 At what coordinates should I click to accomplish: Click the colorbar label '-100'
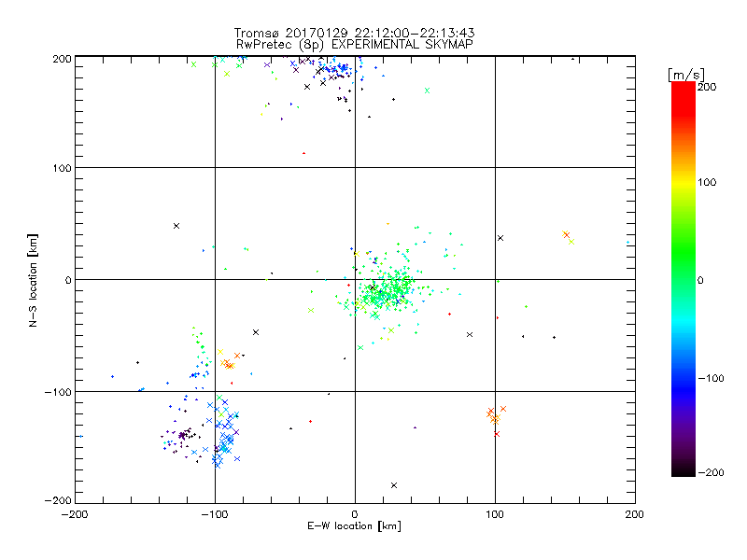(711, 379)
